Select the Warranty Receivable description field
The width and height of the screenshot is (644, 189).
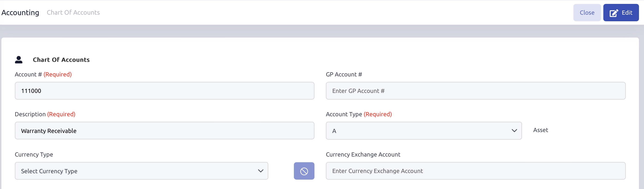pyautogui.click(x=165, y=131)
